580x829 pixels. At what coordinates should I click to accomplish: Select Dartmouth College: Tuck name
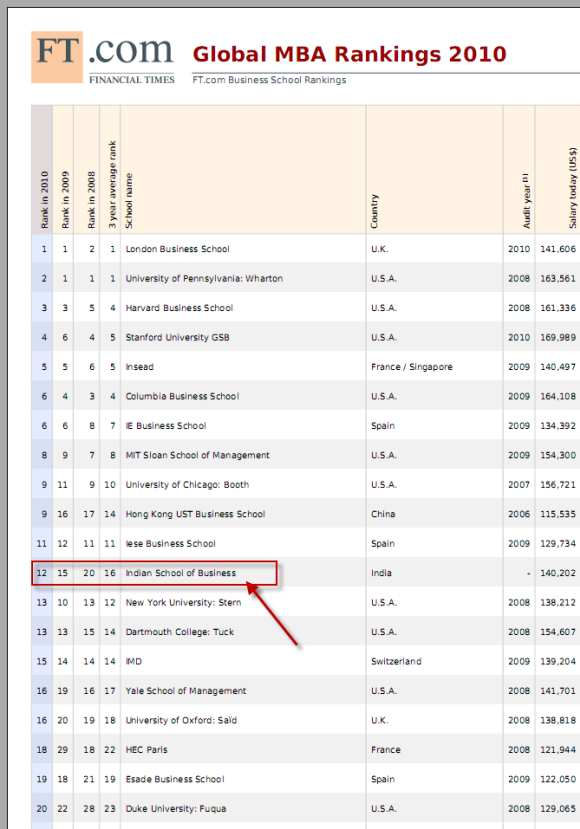point(180,632)
